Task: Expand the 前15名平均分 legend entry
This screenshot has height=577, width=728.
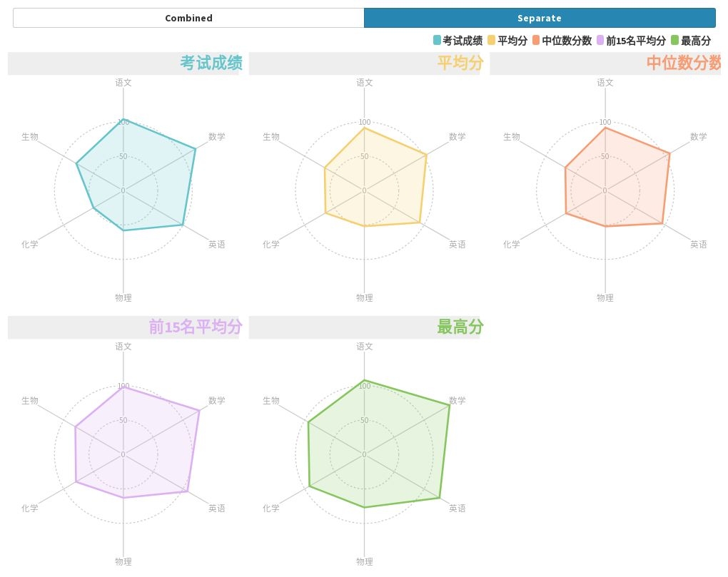Action: (x=614, y=41)
